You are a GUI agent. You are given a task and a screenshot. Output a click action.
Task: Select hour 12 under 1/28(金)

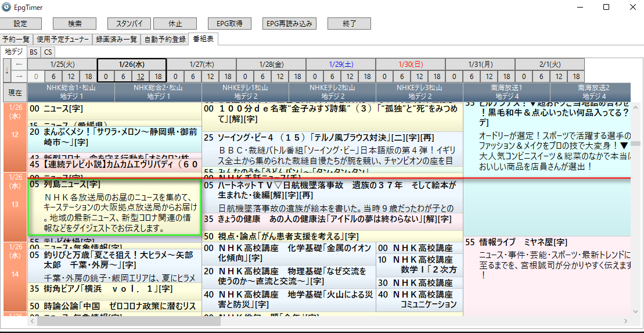[x=280, y=77]
